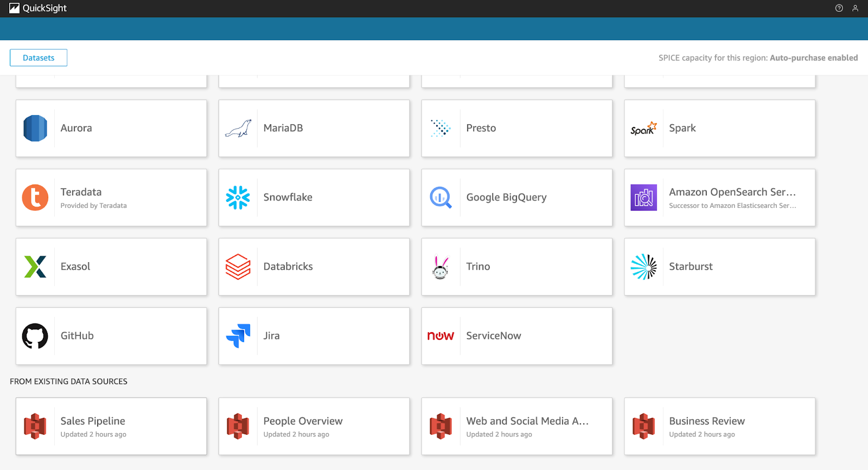The width and height of the screenshot is (868, 470).
Task: Click the orange Teradata icon
Action: [35, 198]
